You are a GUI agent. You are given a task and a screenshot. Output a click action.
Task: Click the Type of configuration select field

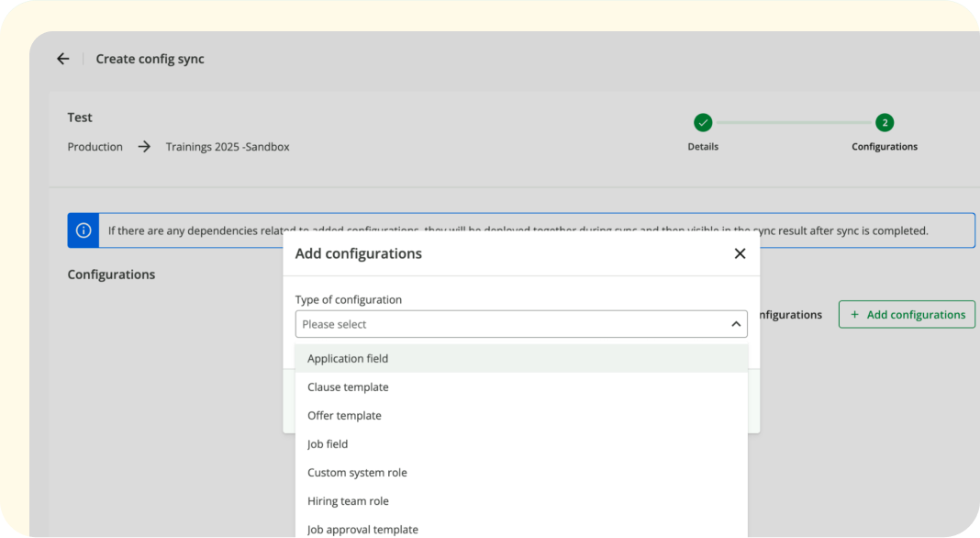(514, 324)
